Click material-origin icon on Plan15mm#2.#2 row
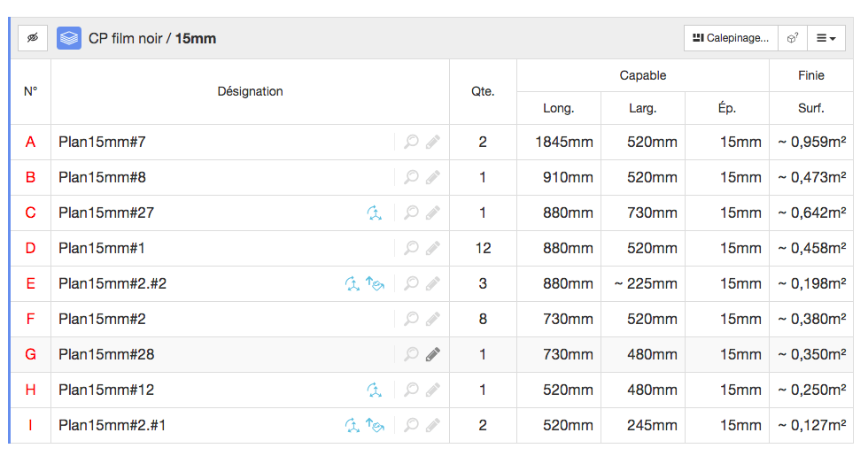 pyautogui.click(x=375, y=283)
